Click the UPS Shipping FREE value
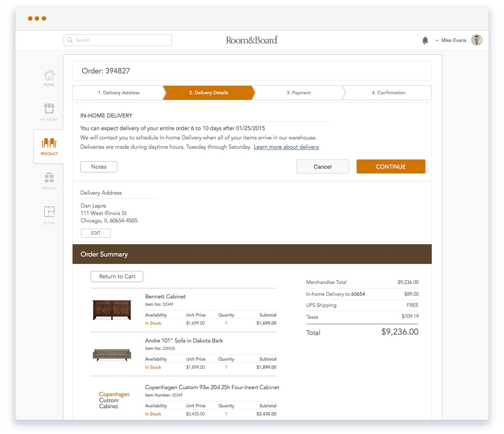This screenshot has width=504, height=434. 412,305
